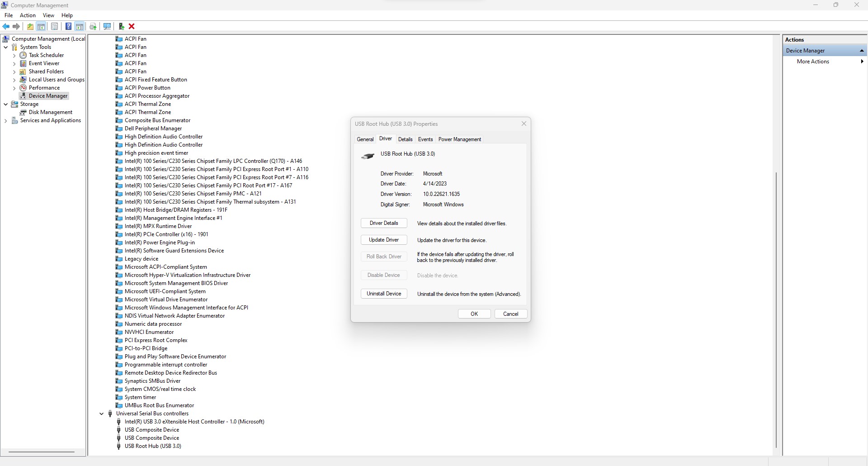
Task: Toggle the Show/Hide Action Pane toolbar icon
Action: pos(80,26)
